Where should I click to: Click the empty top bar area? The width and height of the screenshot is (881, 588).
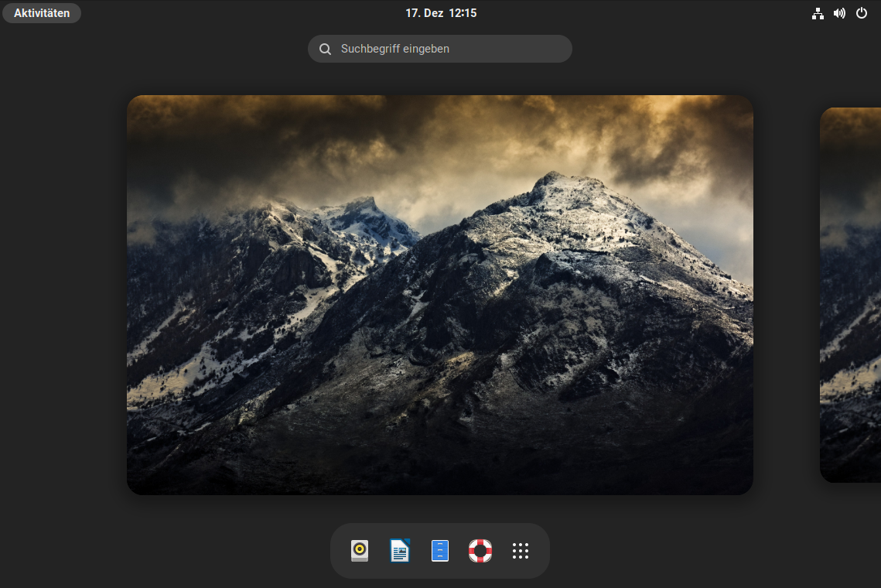[232, 12]
